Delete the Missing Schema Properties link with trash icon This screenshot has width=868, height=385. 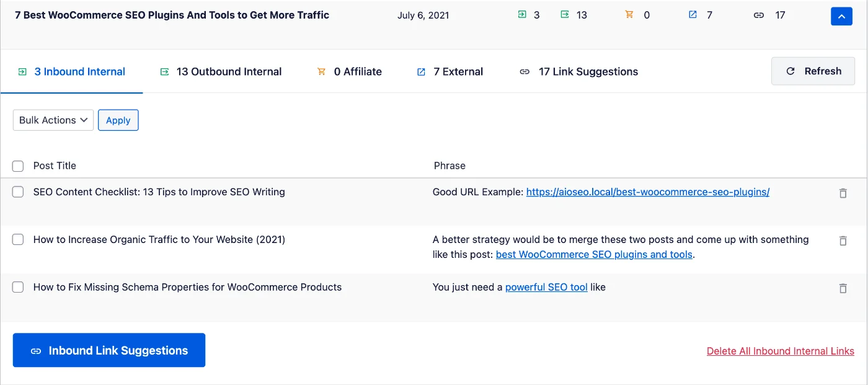point(843,288)
